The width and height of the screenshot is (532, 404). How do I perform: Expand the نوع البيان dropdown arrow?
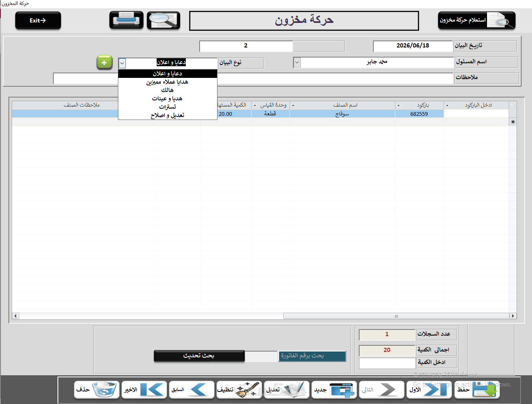click(x=122, y=63)
